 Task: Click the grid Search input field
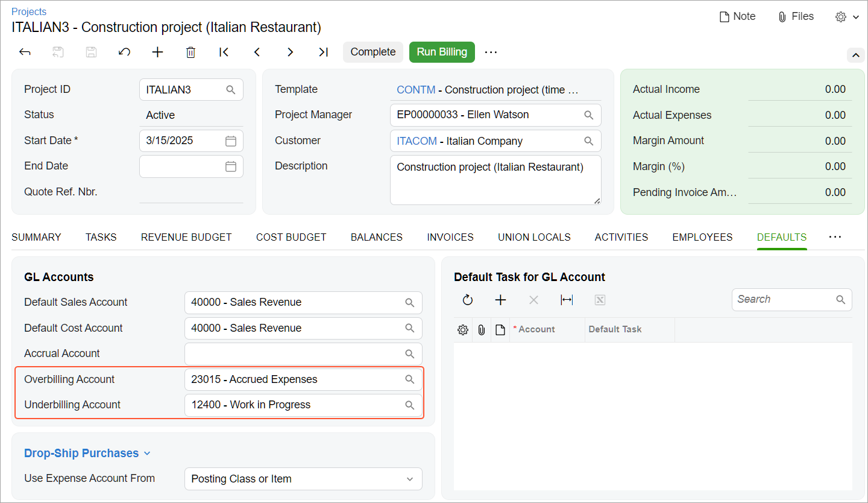pos(782,300)
